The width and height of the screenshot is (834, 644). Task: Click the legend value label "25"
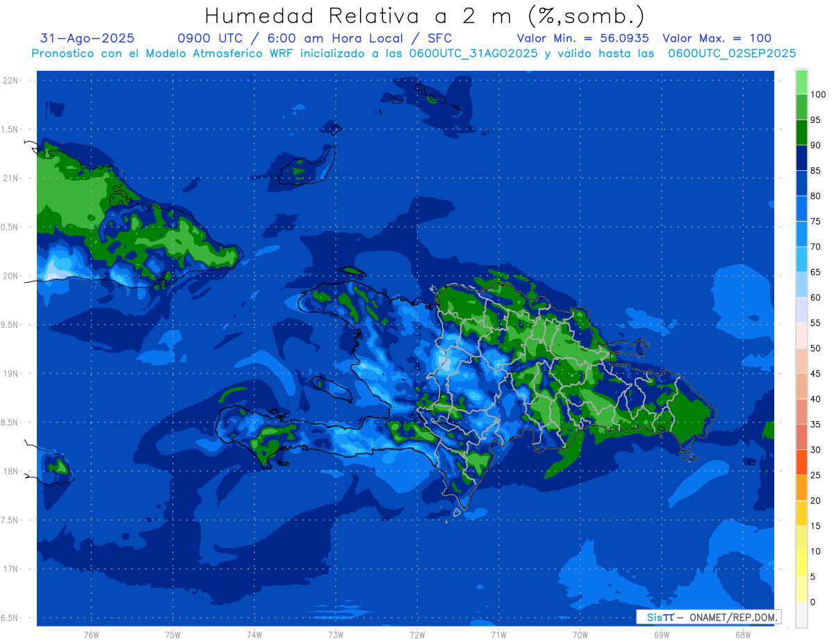pos(815,475)
